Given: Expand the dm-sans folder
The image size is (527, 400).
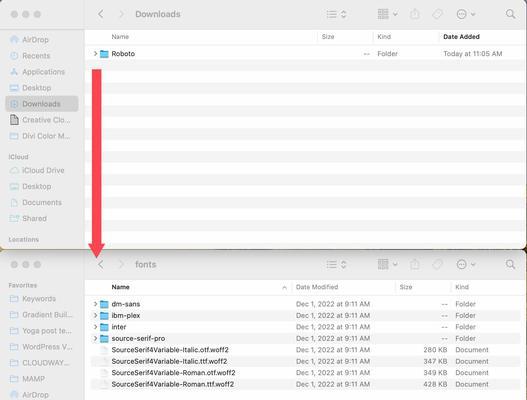Looking at the screenshot, I should coord(95,304).
